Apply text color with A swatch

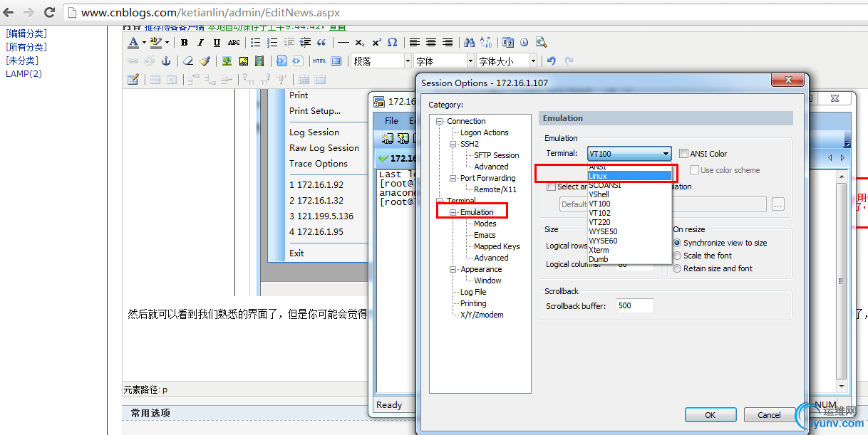point(133,43)
